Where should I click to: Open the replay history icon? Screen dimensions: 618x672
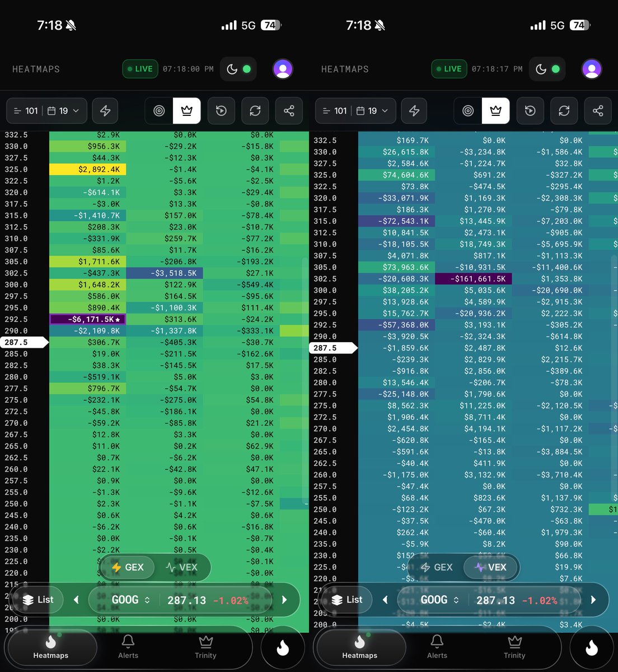(x=221, y=110)
